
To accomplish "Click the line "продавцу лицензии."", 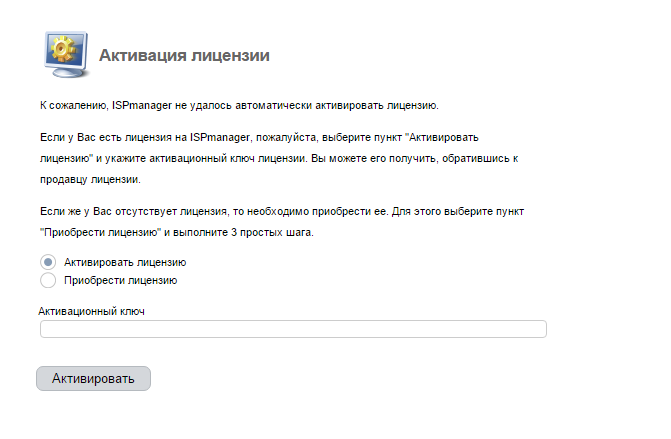I will coord(90,181).
